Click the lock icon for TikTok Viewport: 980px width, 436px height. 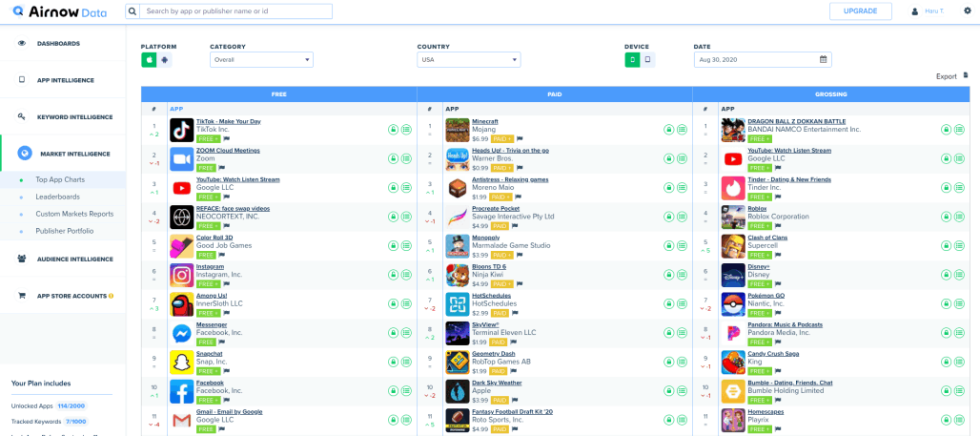point(393,130)
